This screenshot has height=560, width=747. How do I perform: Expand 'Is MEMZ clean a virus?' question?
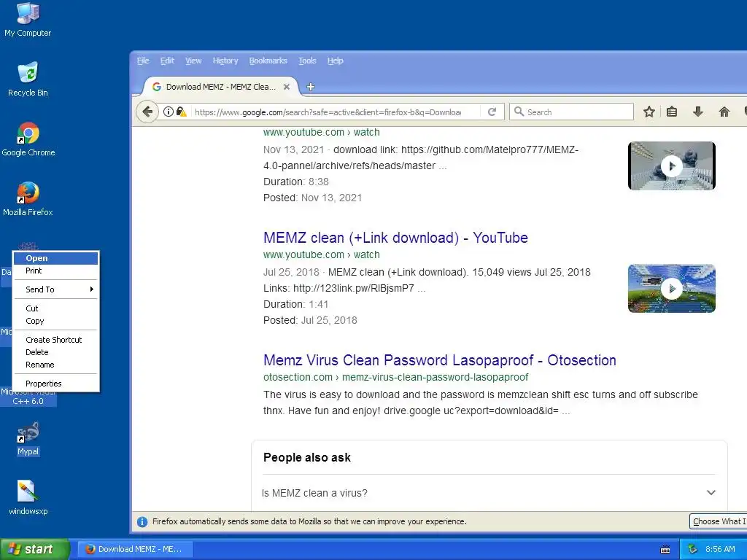489,493
